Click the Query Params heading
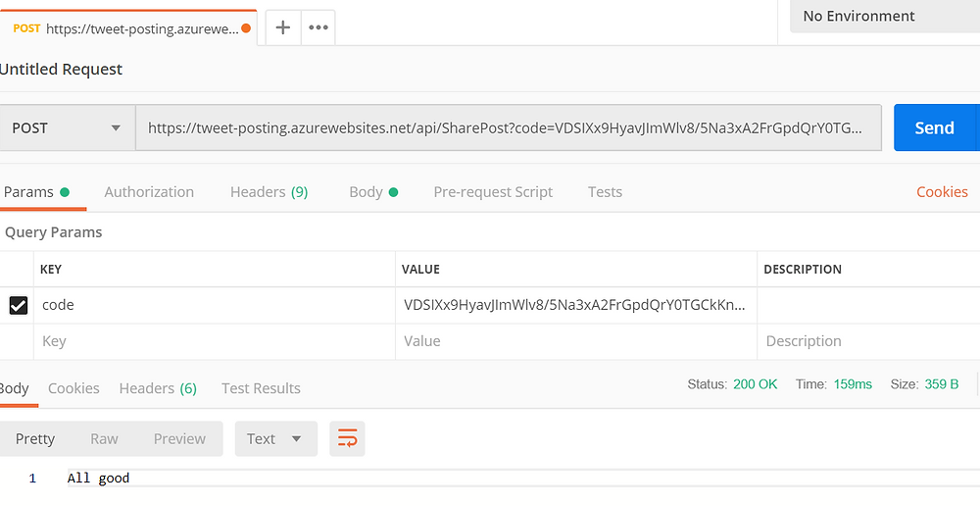This screenshot has width=980, height=506. 53,232
